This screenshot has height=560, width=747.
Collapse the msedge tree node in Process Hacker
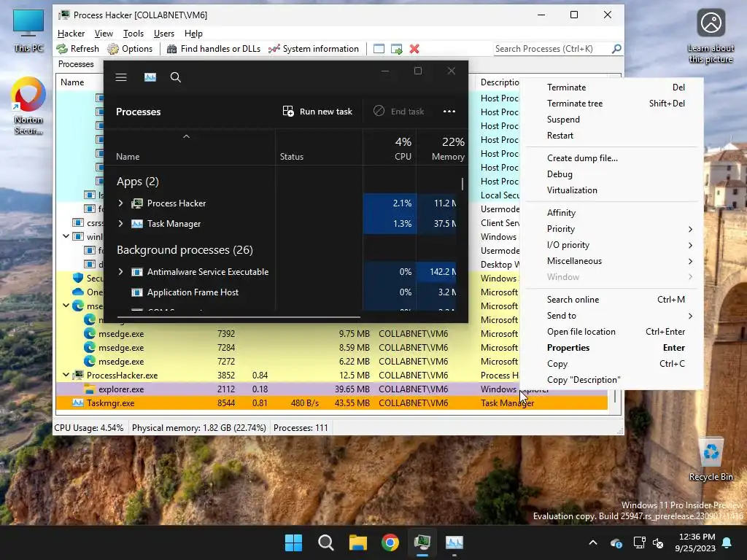[x=66, y=306]
